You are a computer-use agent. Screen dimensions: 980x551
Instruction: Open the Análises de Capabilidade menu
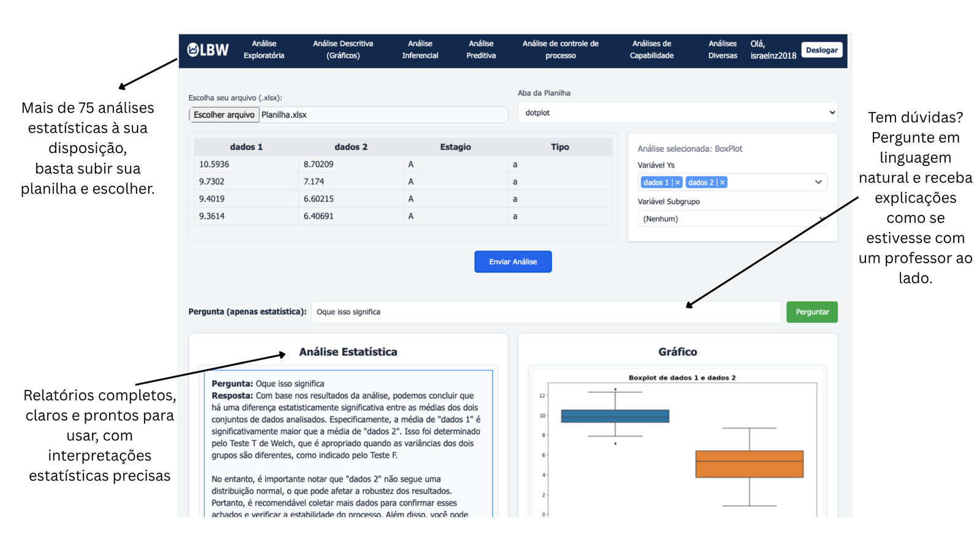click(x=652, y=50)
